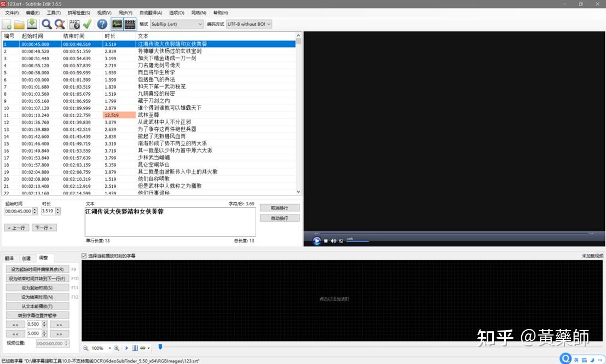Click the Help question mark icon
The image size is (606, 364).
(x=102, y=24)
